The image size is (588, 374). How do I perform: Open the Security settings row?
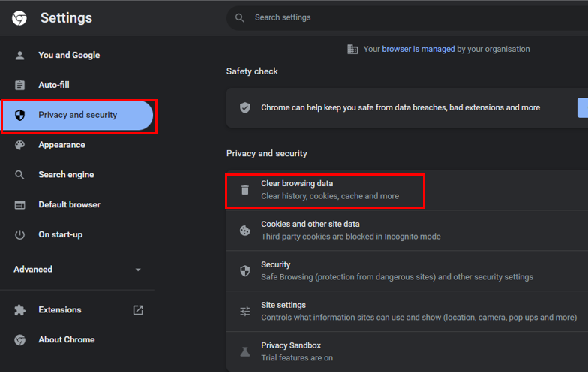[407, 271]
